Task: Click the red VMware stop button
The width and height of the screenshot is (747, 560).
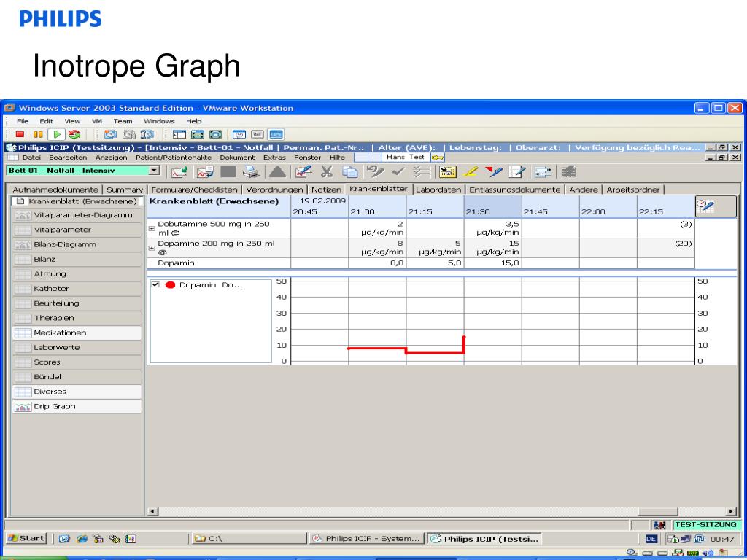Action: point(20,135)
